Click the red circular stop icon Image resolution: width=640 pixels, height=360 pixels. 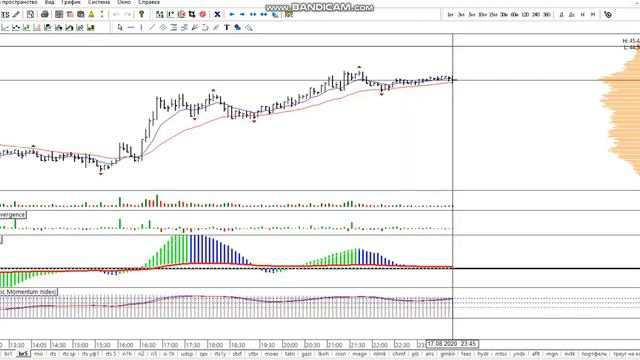[x=202, y=15]
